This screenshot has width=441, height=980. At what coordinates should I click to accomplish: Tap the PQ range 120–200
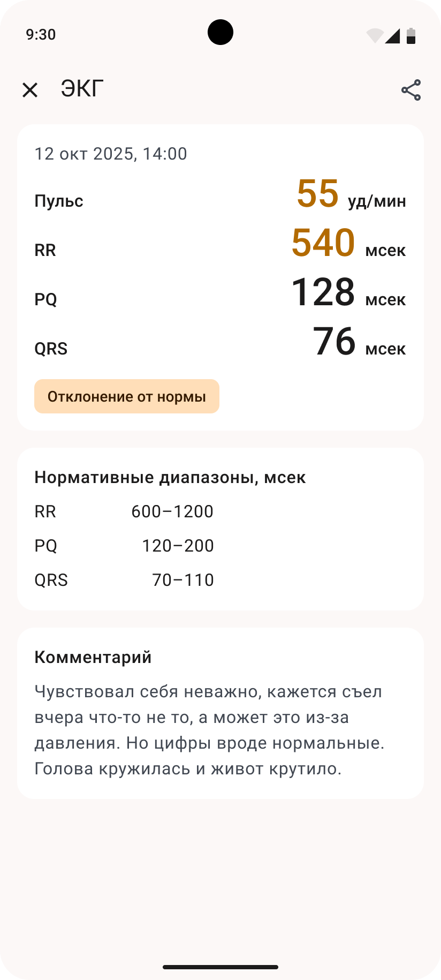pos(178,546)
